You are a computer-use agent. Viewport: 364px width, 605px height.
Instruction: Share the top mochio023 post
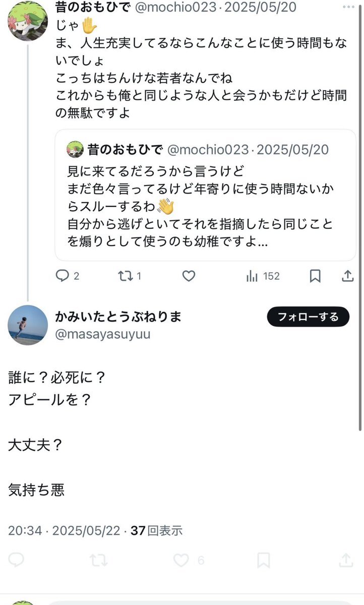pos(347,276)
